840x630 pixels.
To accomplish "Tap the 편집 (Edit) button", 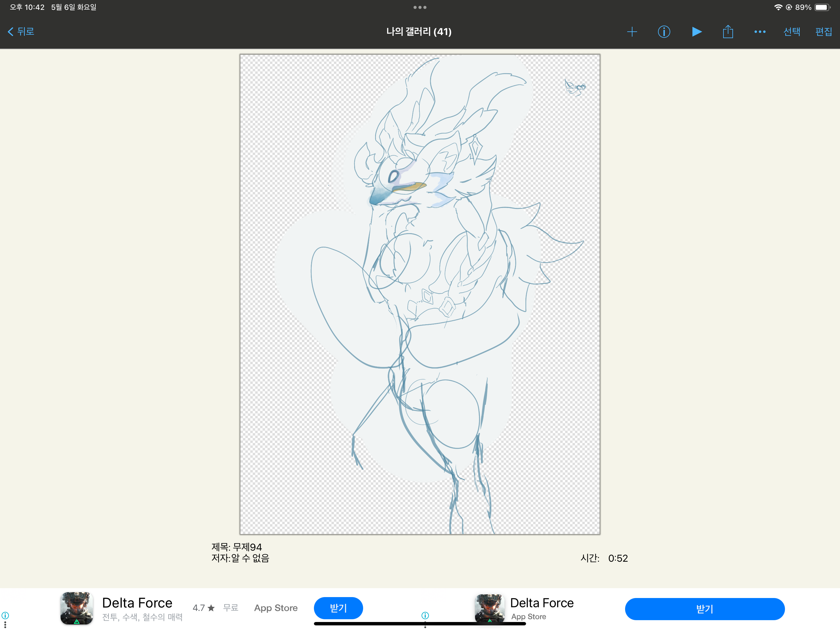I will 824,32.
